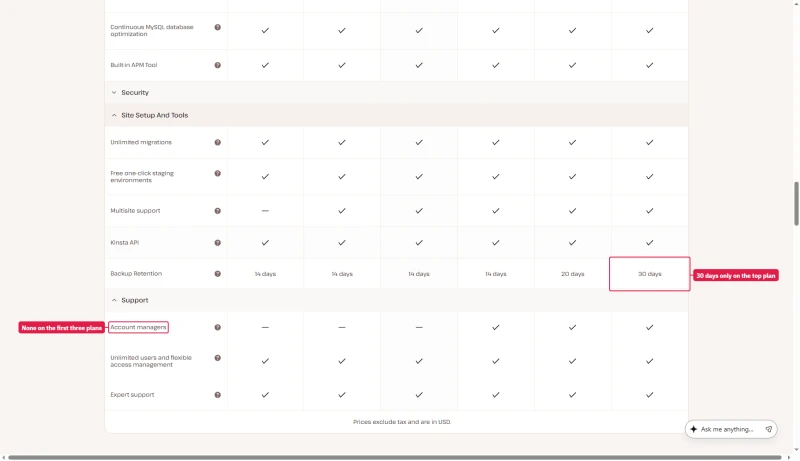This screenshot has height=461, width=800.
Task: Click the '30 days' backup retention cell
Action: [649, 274]
